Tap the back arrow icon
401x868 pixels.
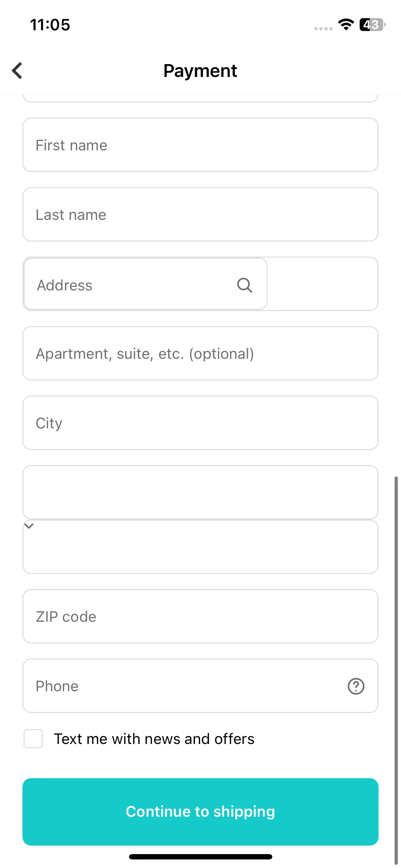point(17,71)
